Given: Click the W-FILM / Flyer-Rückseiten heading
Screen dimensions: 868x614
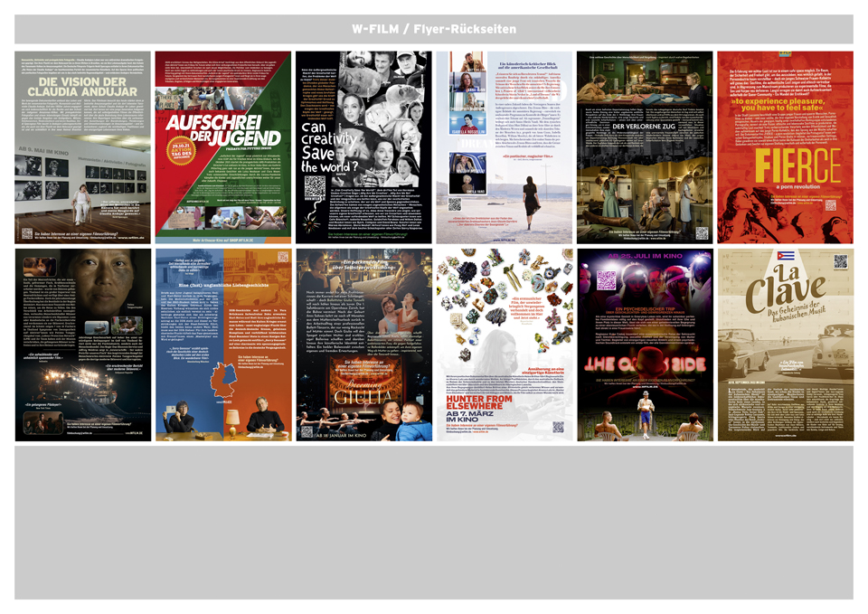Looking at the screenshot, I should [x=434, y=29].
